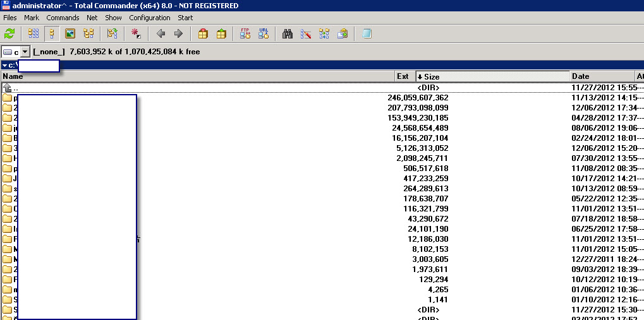Viewport: 644px width, 320px height.
Task: Open Search with the binoculars icon
Action: (x=288, y=33)
